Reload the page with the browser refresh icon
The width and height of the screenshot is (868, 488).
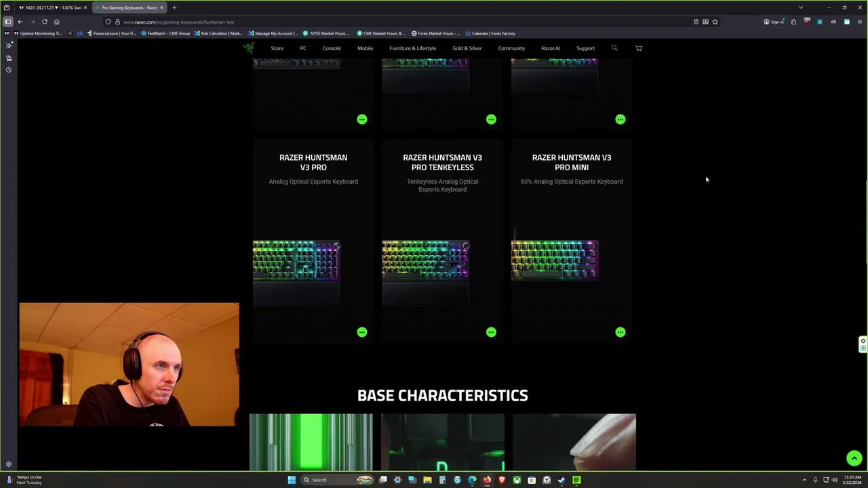pos(45,22)
